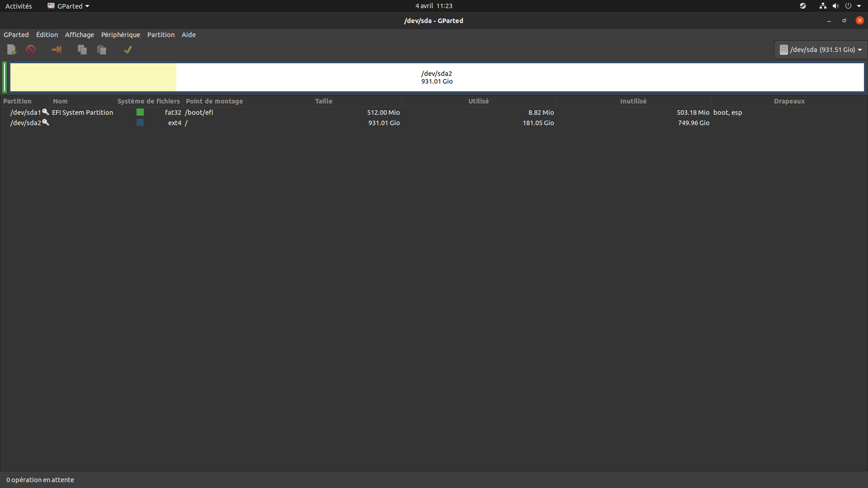Click the 8.82 Mio used value

(x=541, y=112)
